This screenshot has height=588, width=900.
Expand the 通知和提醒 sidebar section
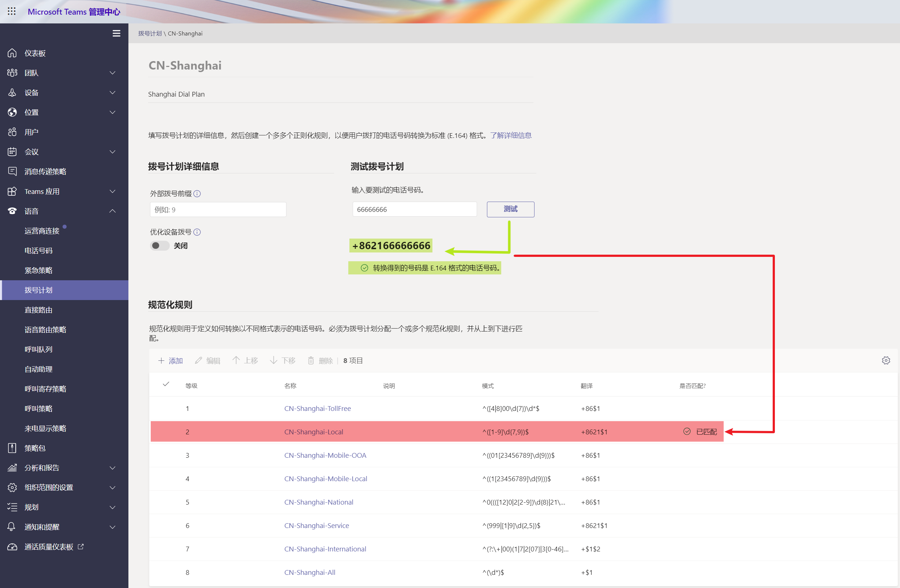point(112,527)
